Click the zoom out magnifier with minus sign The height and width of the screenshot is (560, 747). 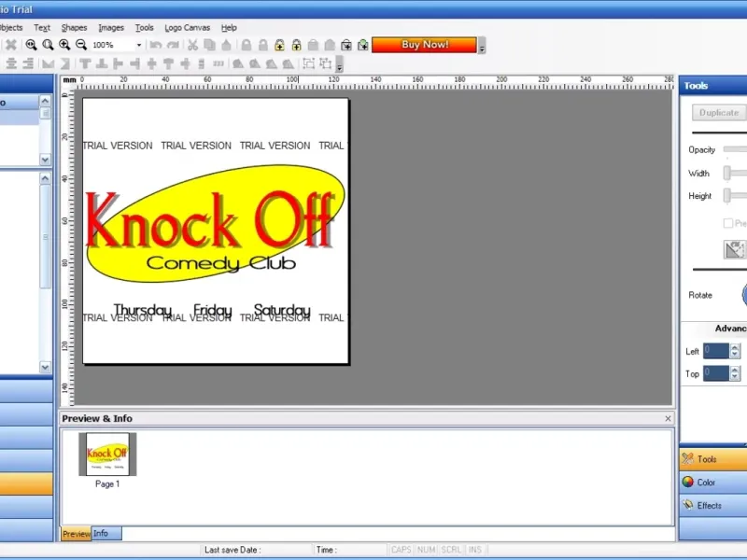click(x=81, y=45)
